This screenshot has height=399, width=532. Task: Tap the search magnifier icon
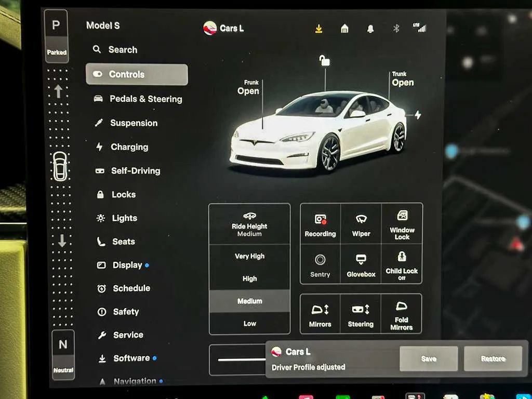(x=97, y=49)
